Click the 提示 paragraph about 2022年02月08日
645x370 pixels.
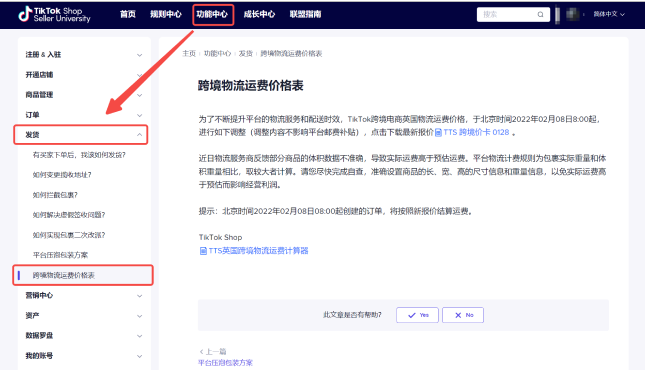(x=336, y=212)
